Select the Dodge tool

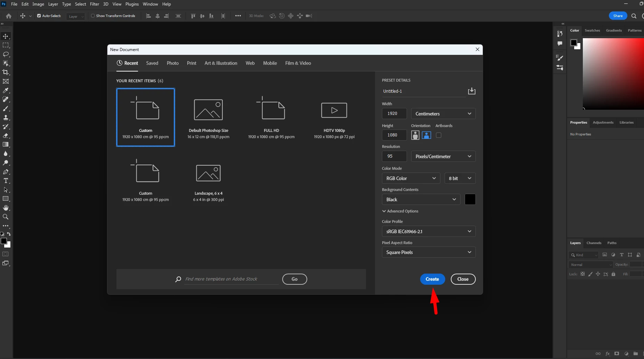pyautogui.click(x=6, y=163)
